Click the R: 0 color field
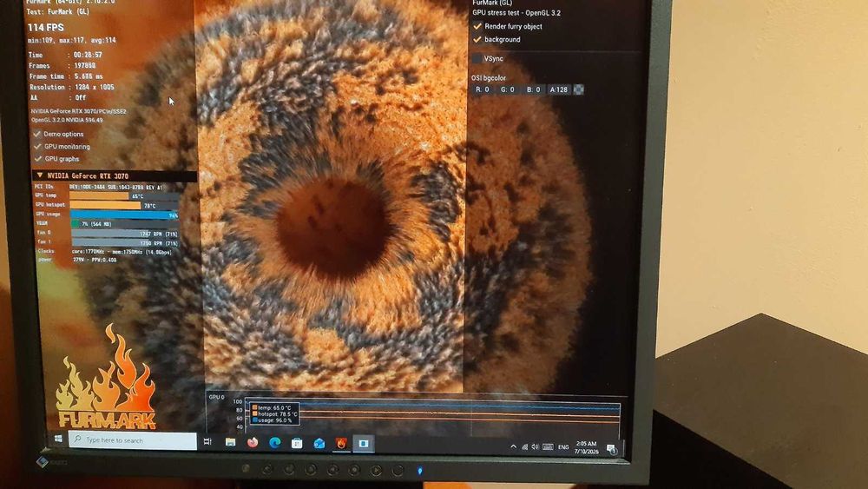 click(483, 89)
